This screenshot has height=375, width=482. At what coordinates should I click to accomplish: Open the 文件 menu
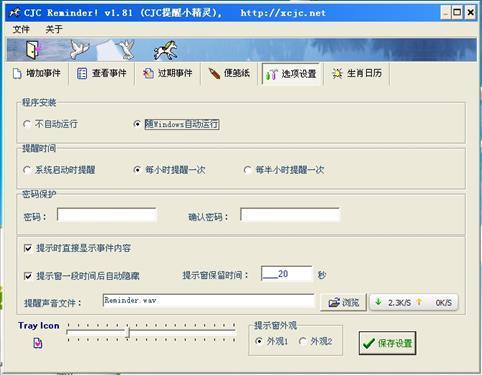(21, 29)
